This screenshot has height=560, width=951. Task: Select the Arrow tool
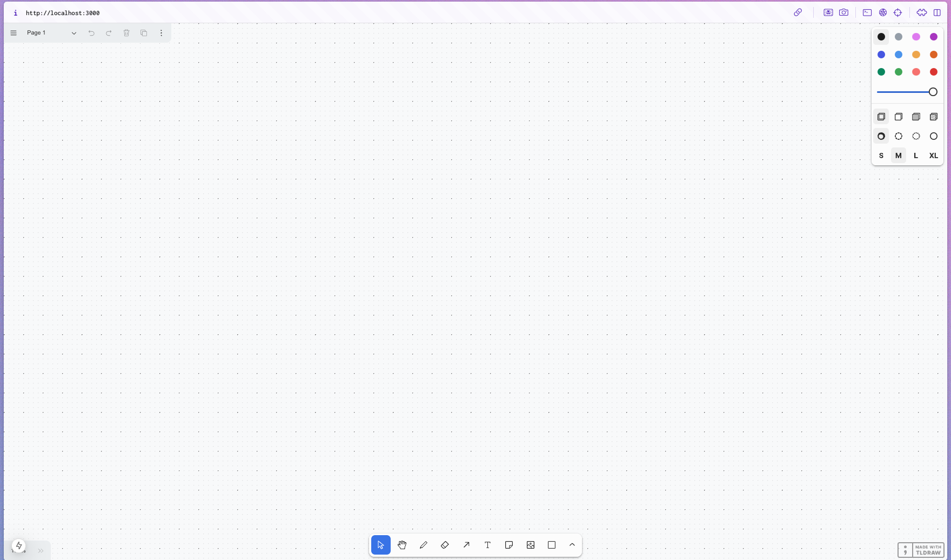tap(466, 545)
